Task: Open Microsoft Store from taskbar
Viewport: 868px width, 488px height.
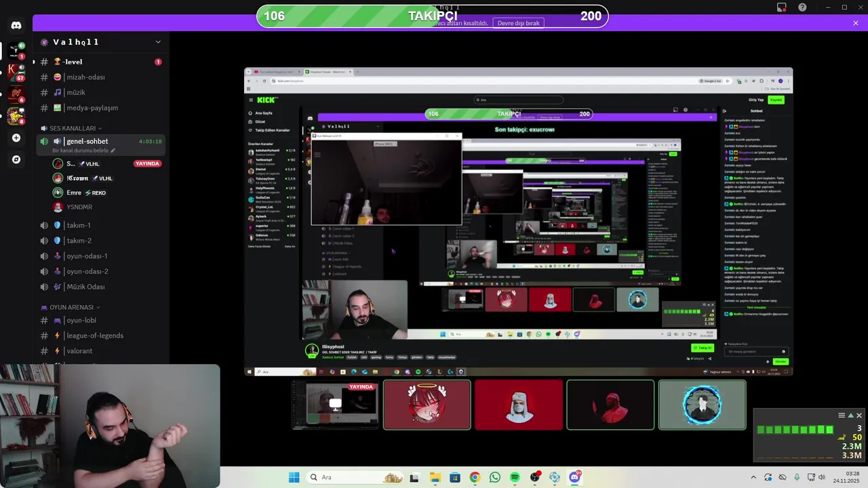Action: click(454, 477)
